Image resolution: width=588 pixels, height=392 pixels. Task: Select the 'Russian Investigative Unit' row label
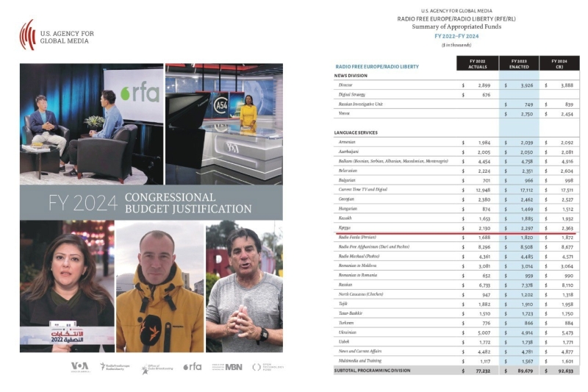pyautogui.click(x=360, y=104)
